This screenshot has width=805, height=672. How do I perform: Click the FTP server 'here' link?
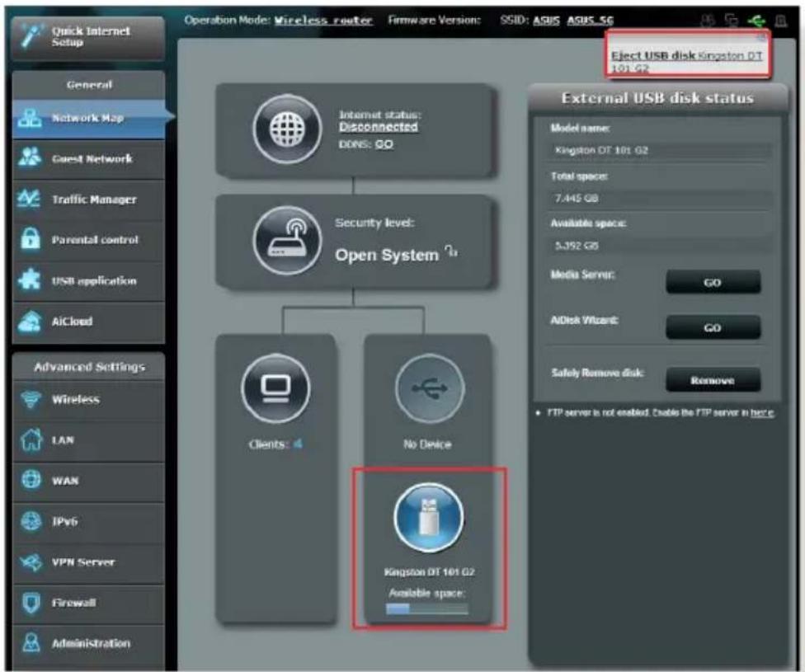[762, 413]
